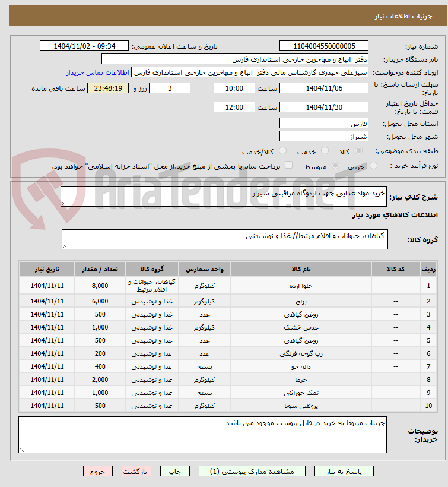The width and height of the screenshot is (448, 487).
Task: Select the متوسط purchase type radio
Action: pos(335,166)
